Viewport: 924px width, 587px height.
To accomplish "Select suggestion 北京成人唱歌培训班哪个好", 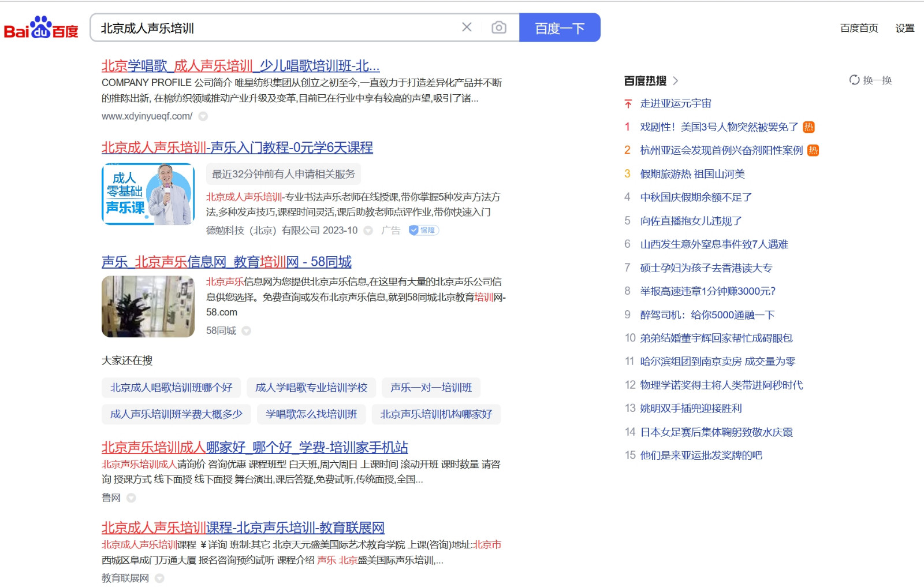I will (172, 388).
